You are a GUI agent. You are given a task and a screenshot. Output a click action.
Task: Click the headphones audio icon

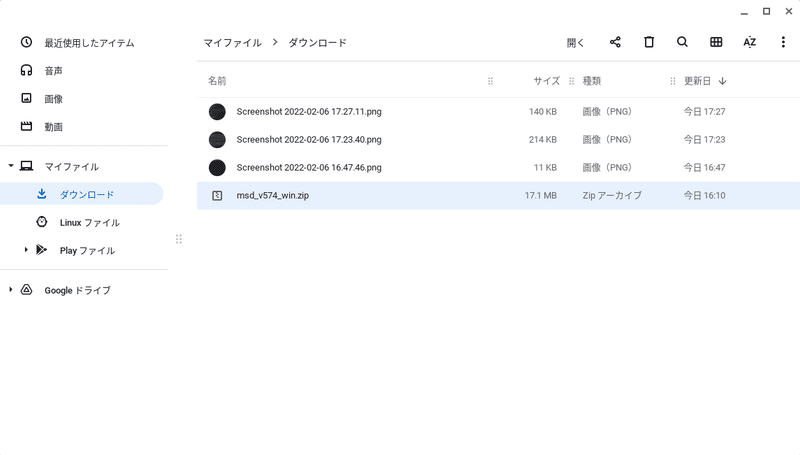27,70
